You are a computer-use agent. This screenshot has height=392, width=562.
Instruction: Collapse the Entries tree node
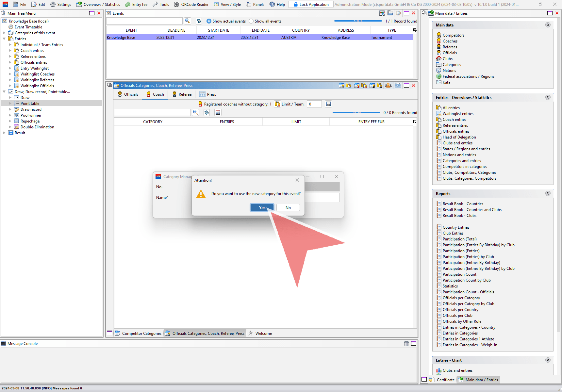pyautogui.click(x=4, y=39)
